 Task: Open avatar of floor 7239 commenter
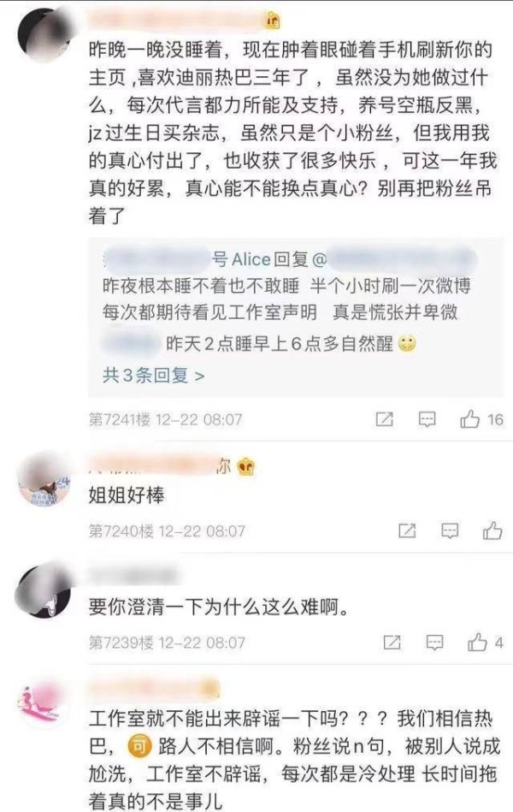pyautogui.click(x=44, y=590)
